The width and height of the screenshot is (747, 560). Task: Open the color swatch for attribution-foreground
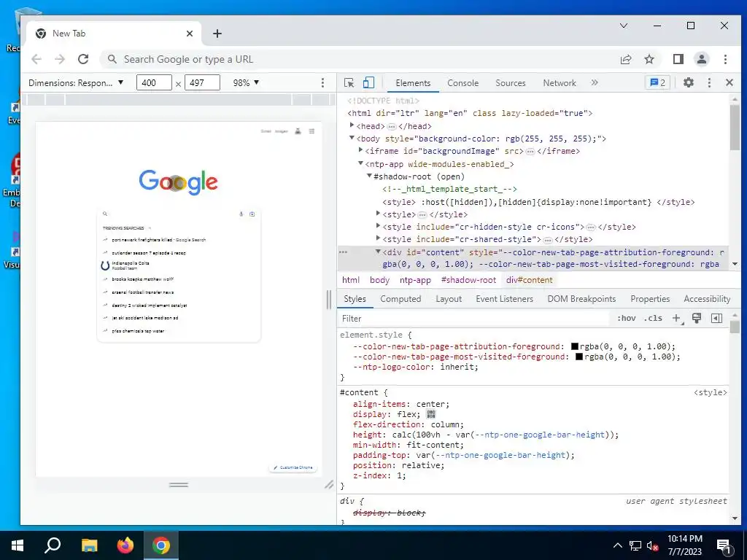pyautogui.click(x=575, y=346)
